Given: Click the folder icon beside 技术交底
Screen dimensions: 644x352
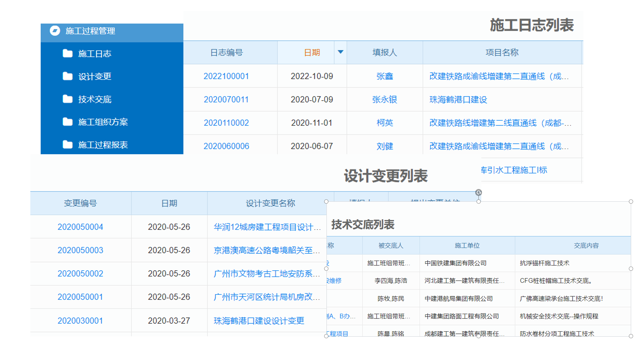Looking at the screenshot, I should click(x=67, y=99).
